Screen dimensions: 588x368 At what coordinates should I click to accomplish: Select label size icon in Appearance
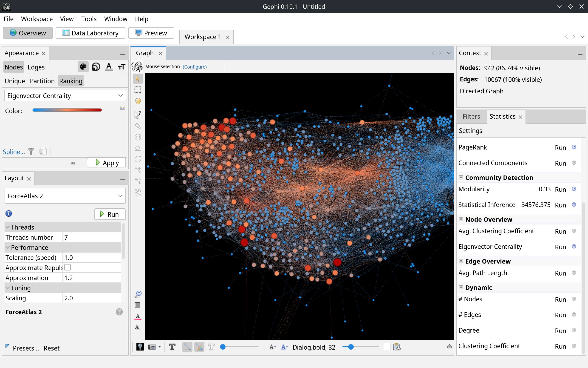tap(122, 67)
